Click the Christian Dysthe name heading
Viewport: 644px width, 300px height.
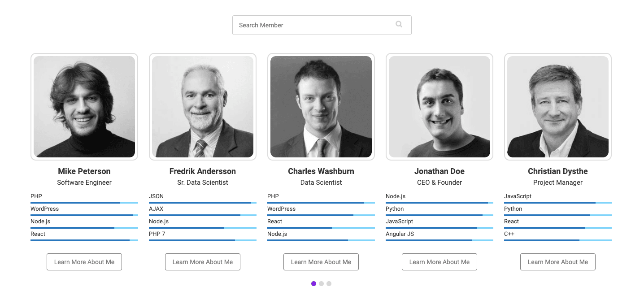[x=558, y=171]
